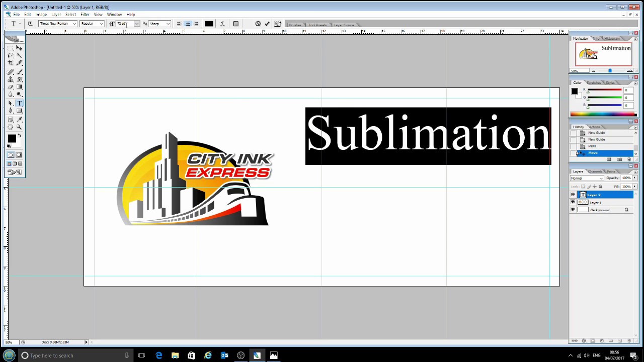Open Windows Start button
This screenshot has width=644, height=362.
click(9, 355)
